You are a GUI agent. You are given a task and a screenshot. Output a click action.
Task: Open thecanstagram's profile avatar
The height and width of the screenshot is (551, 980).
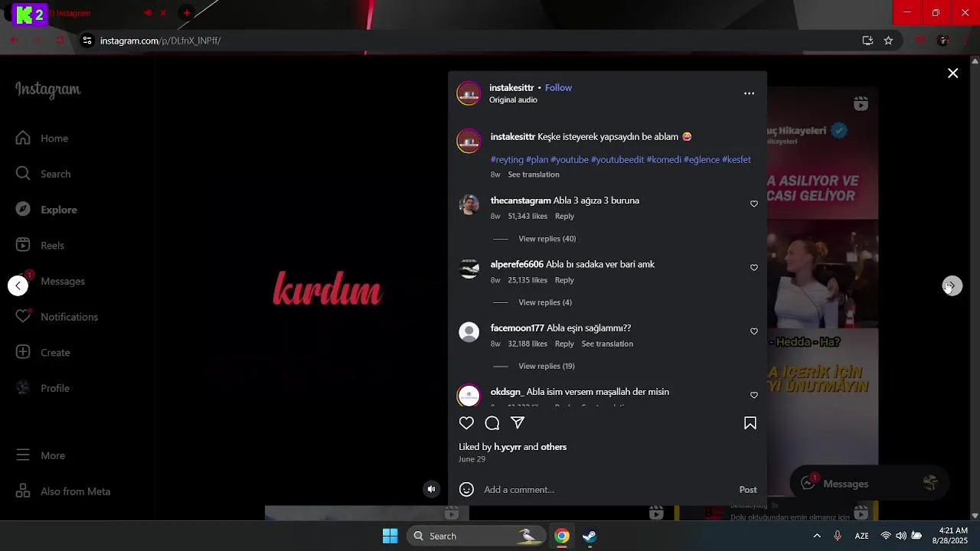[x=469, y=204]
